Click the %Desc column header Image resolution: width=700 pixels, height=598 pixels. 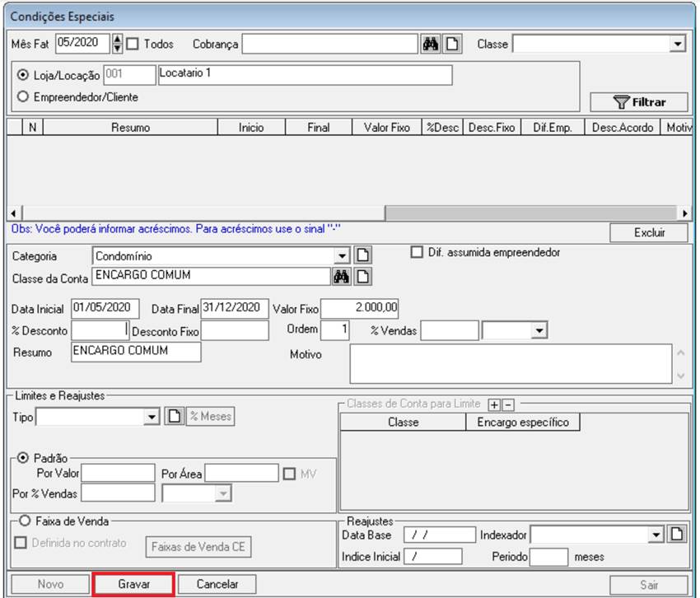442,128
